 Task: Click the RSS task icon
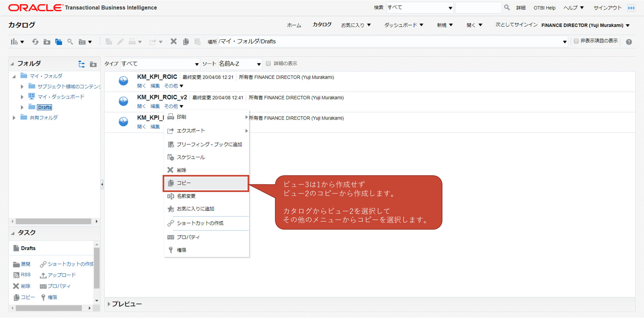16,275
